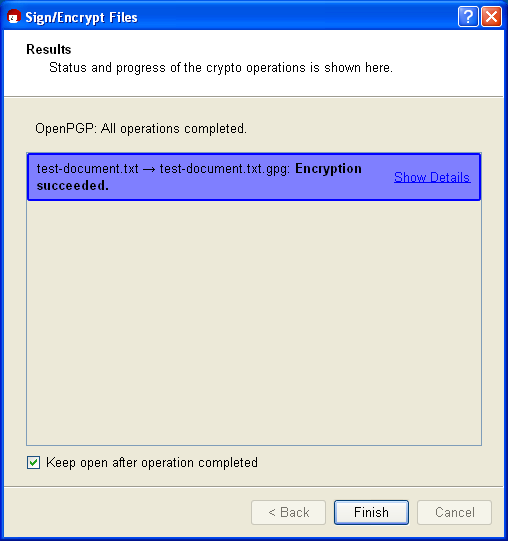This screenshot has width=508, height=541.
Task: Open the Show Details link
Action: (432, 177)
